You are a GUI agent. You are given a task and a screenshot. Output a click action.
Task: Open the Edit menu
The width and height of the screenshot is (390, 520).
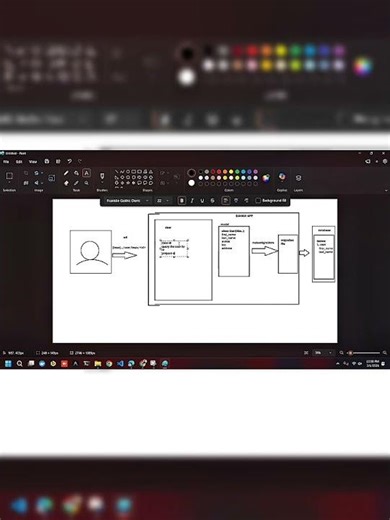(19, 161)
